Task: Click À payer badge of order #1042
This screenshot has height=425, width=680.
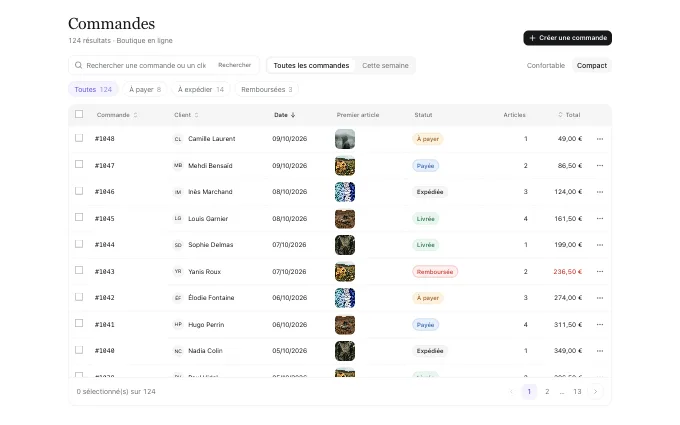Action: [x=428, y=298]
